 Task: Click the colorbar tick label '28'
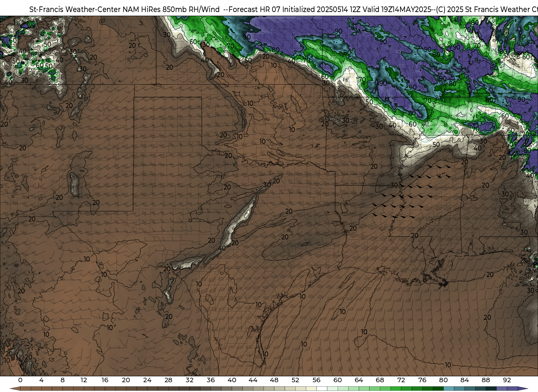coord(168,380)
